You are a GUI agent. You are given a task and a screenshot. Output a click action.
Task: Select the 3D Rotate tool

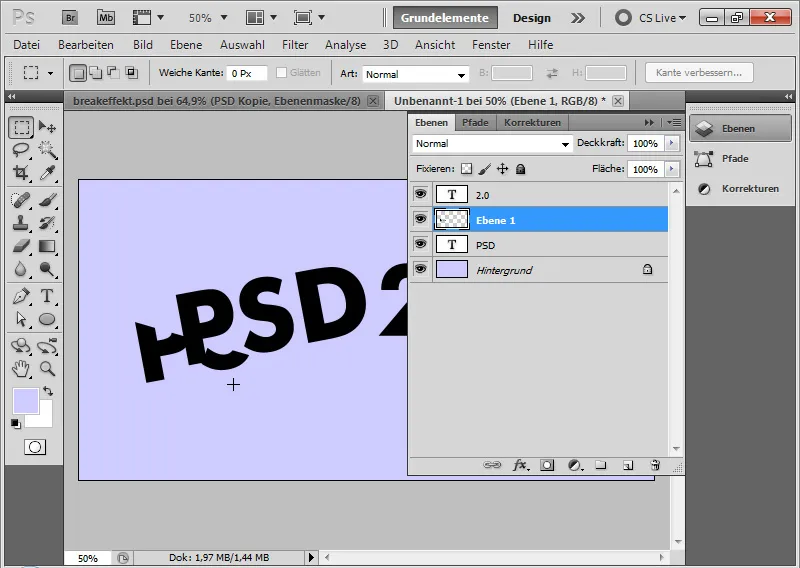click(21, 345)
